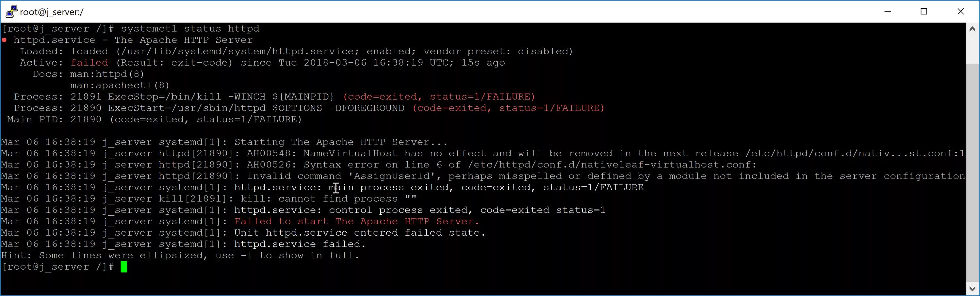Click 'Failed to start The Apache HTTP Server.'
980x296 pixels.
coord(357,222)
